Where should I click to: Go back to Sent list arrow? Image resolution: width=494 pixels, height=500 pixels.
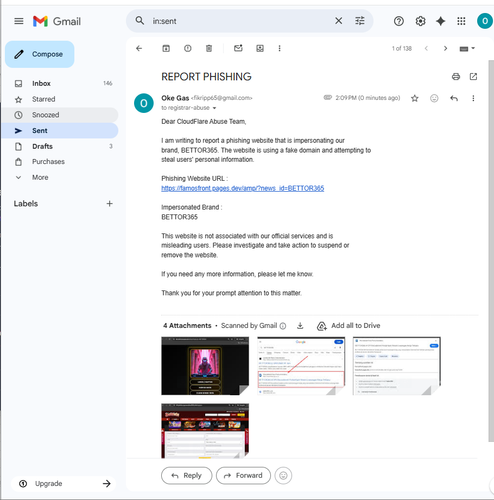[139, 49]
